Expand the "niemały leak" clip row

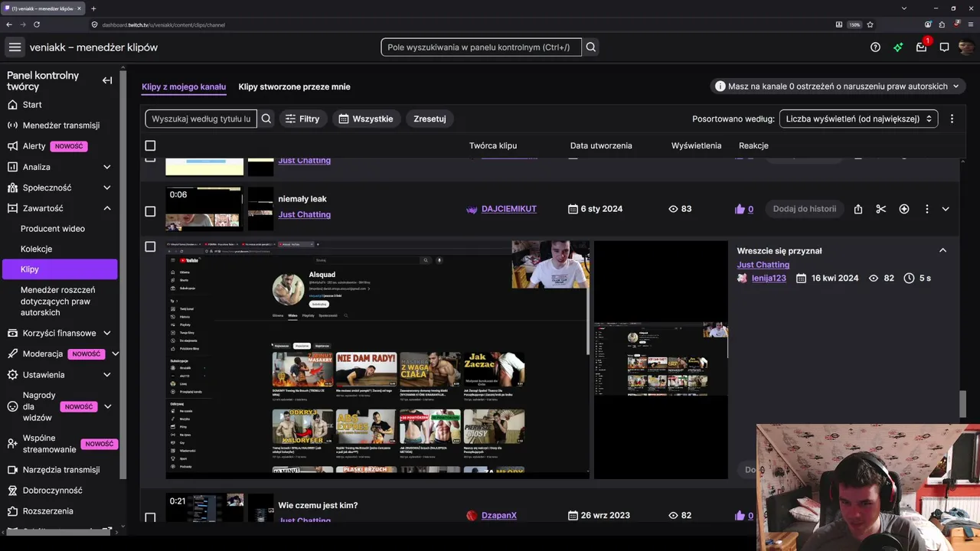coord(946,209)
